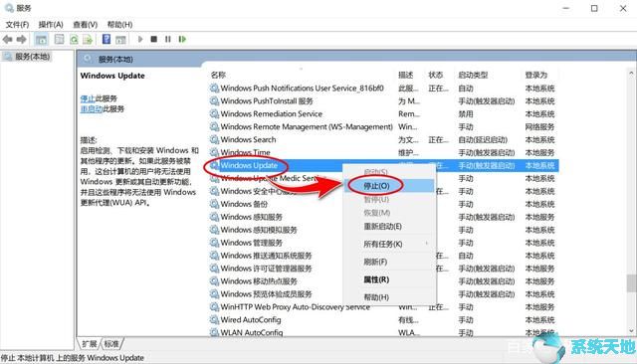Viewport: 637px width, 364px height.
Task: Toggle the console tree toolbar icon
Action: (41, 40)
